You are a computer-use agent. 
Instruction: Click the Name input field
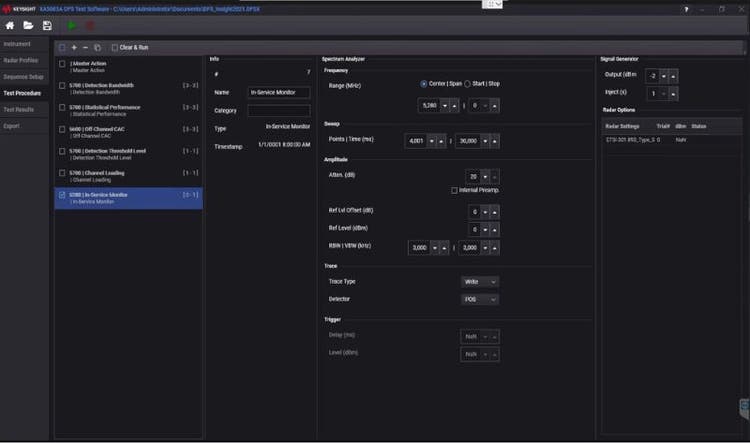(x=278, y=93)
